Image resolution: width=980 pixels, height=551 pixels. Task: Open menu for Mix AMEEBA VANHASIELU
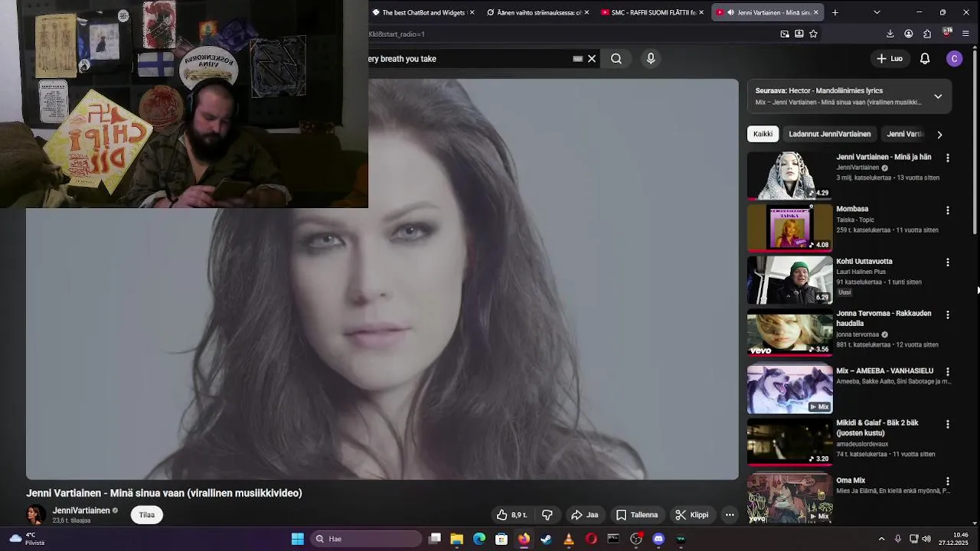948,371
